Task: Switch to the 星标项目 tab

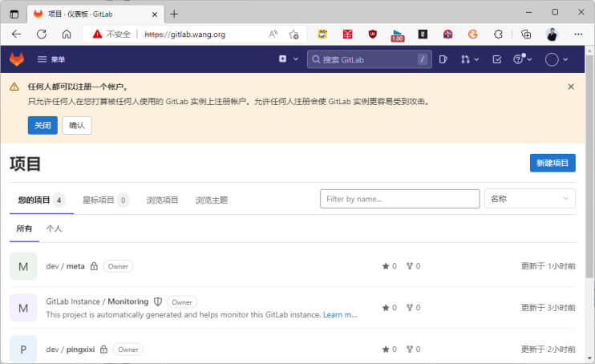Action: [x=105, y=200]
